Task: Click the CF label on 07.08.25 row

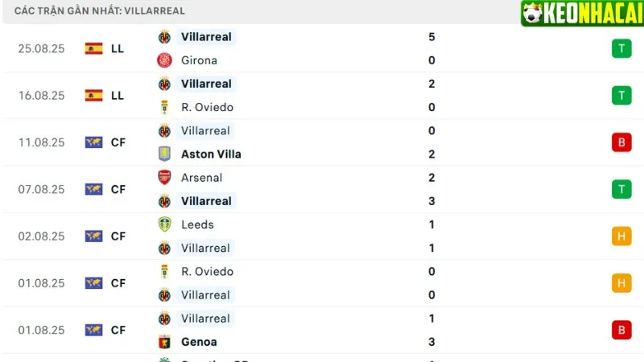Action: point(118,189)
